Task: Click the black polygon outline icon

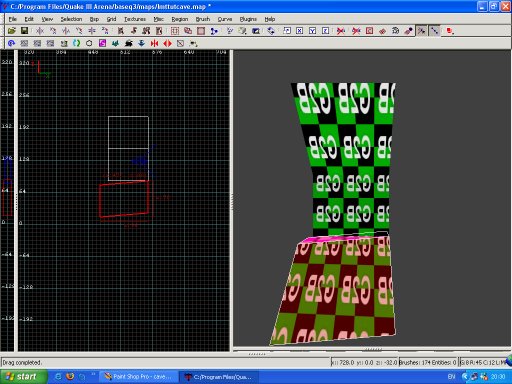Action: click(x=89, y=43)
